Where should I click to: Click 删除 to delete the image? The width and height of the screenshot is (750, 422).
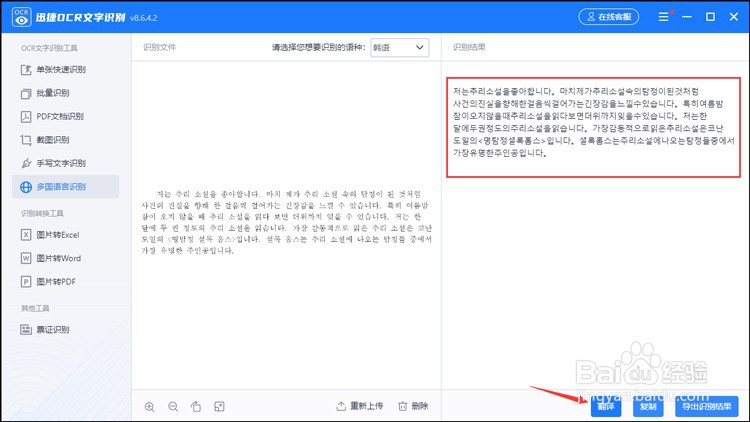pos(413,406)
